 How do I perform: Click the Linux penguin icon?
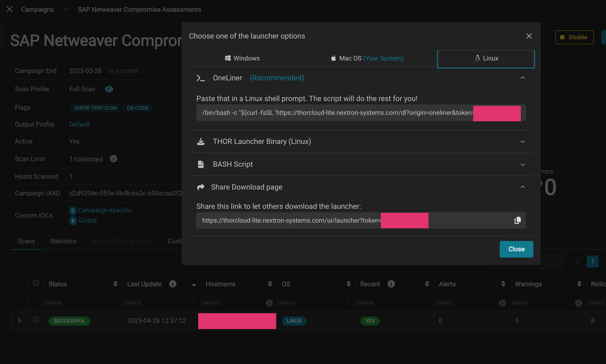[477, 58]
